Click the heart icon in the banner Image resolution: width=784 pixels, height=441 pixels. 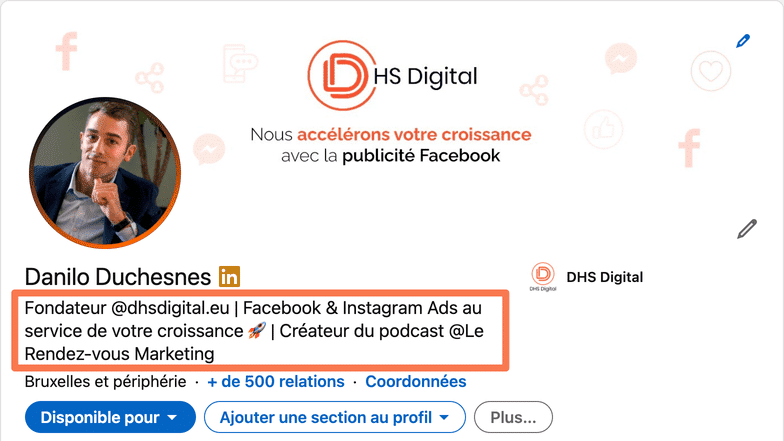[710, 71]
